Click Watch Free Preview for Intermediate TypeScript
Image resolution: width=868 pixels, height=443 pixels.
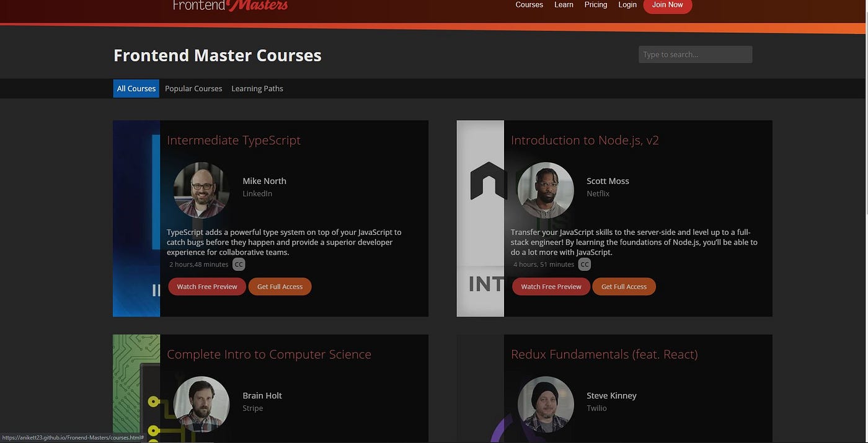click(x=206, y=286)
